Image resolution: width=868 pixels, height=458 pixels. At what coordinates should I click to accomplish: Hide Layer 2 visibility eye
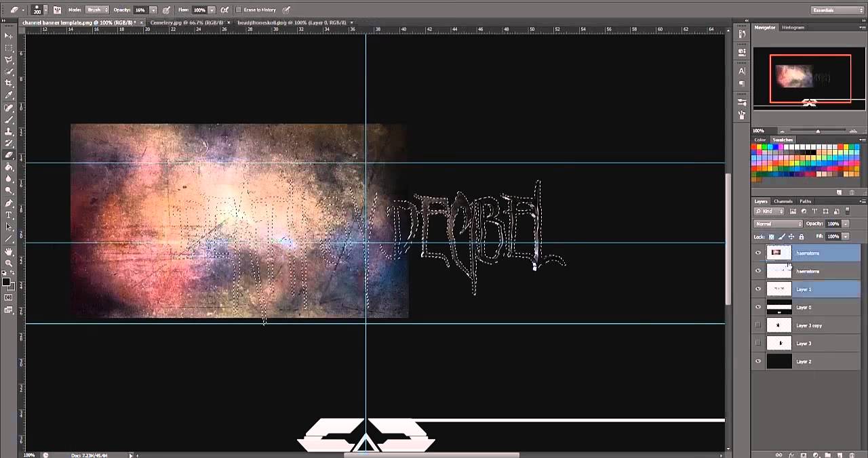[x=758, y=362]
